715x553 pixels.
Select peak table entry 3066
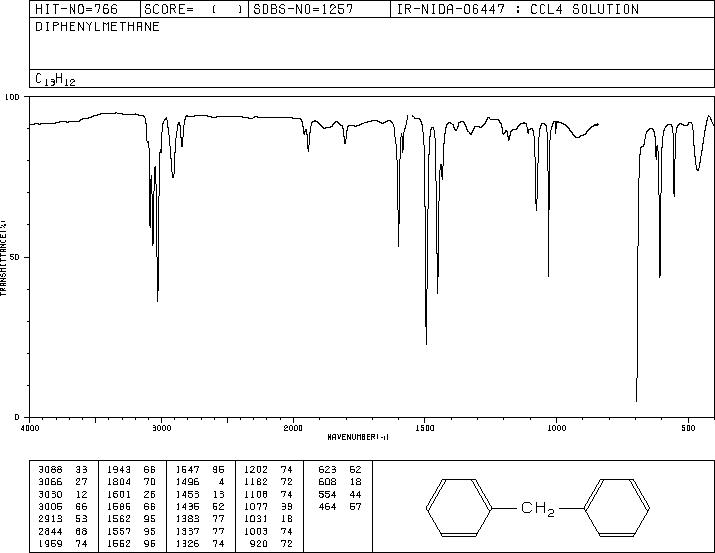coord(63,482)
